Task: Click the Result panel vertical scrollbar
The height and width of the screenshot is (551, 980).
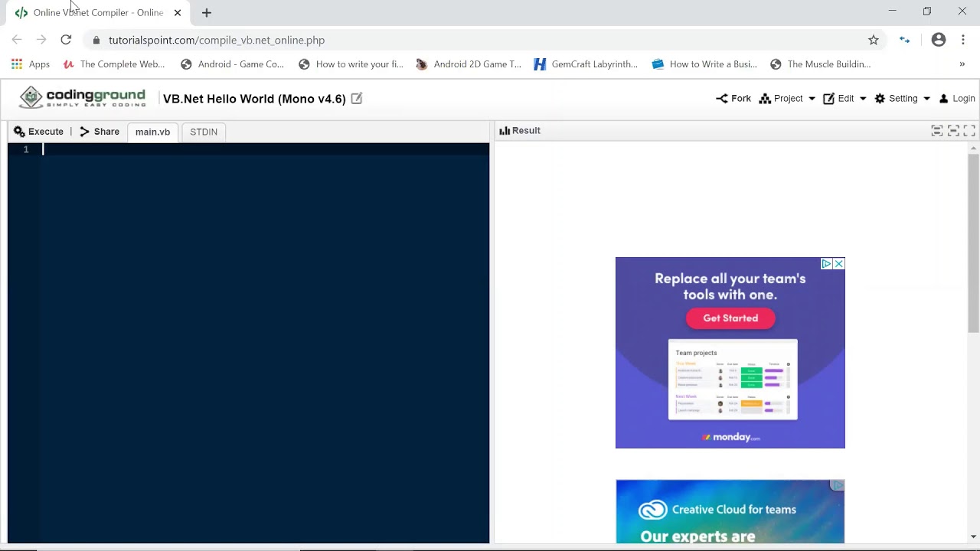Action: click(x=974, y=243)
